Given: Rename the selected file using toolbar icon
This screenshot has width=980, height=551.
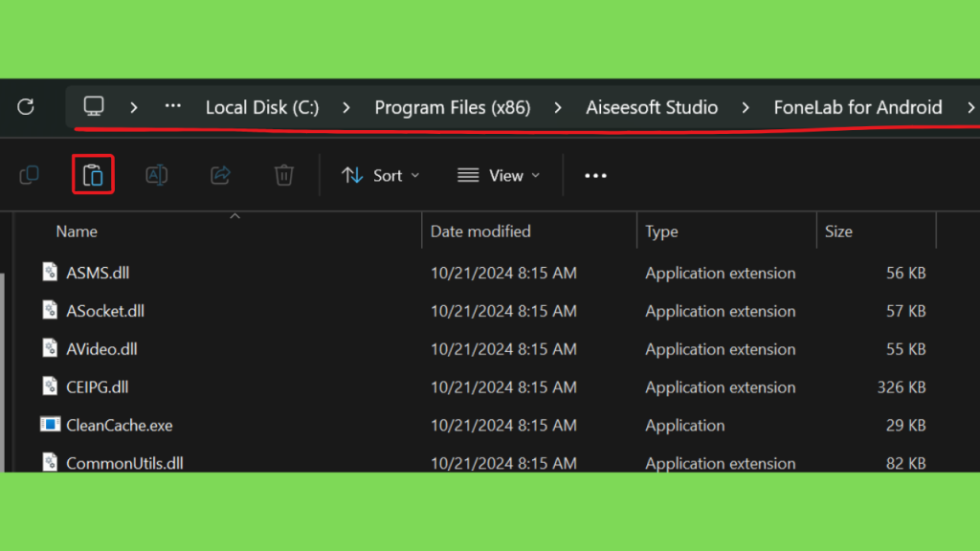Looking at the screenshot, I should [156, 175].
